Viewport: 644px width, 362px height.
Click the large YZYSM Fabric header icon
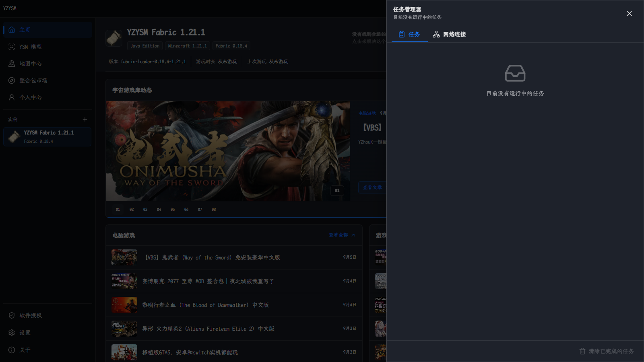(114, 38)
